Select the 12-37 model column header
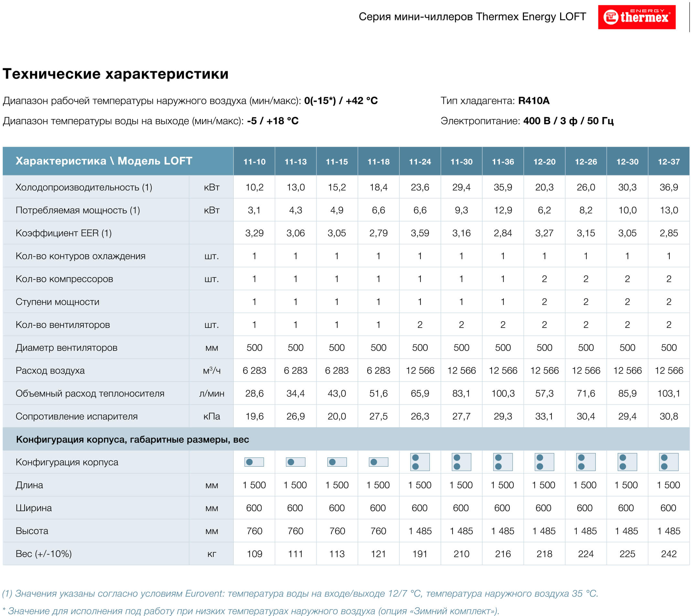 pos(668,161)
